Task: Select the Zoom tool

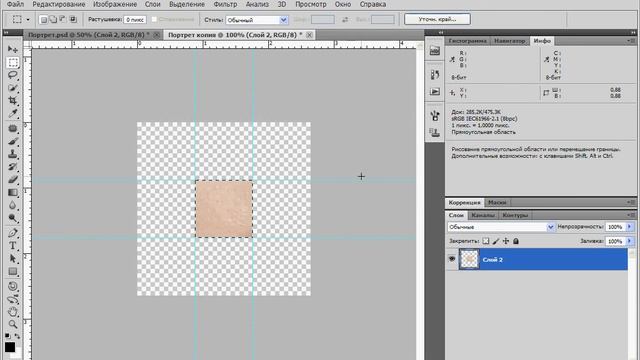Action: 13,324
